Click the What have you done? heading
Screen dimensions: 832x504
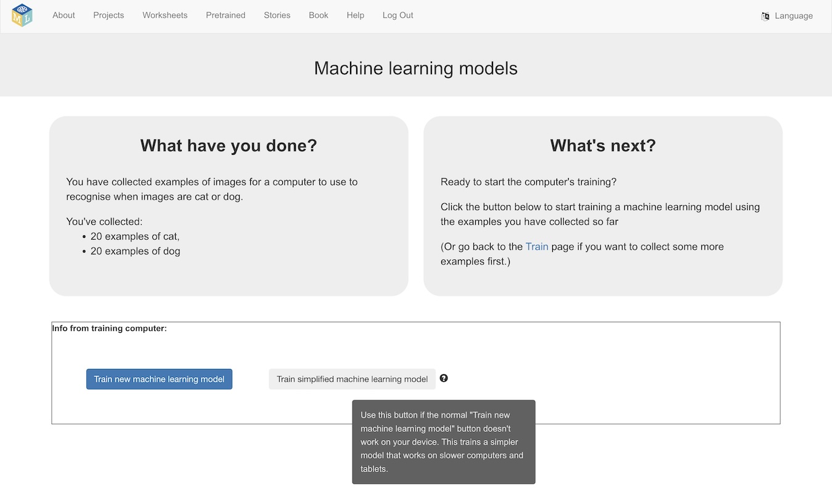click(228, 145)
